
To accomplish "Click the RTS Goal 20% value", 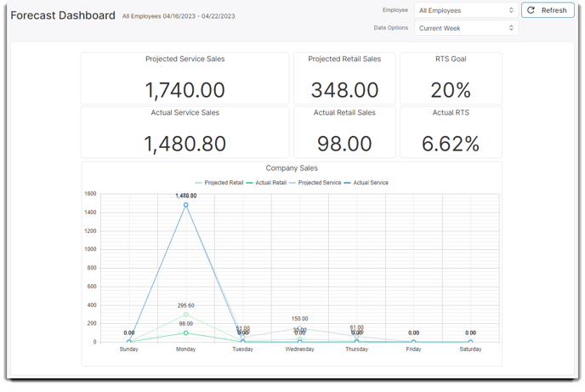I will tap(451, 90).
